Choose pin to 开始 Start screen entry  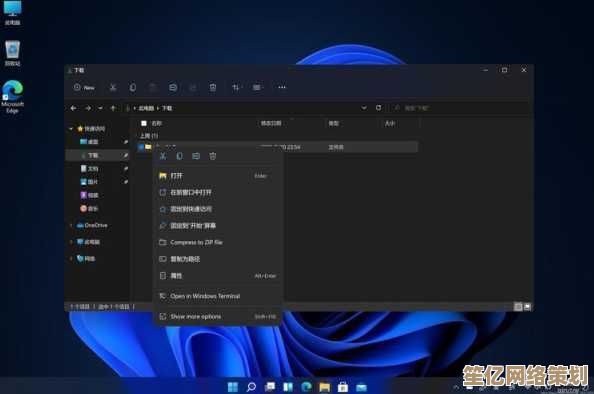[218, 226]
